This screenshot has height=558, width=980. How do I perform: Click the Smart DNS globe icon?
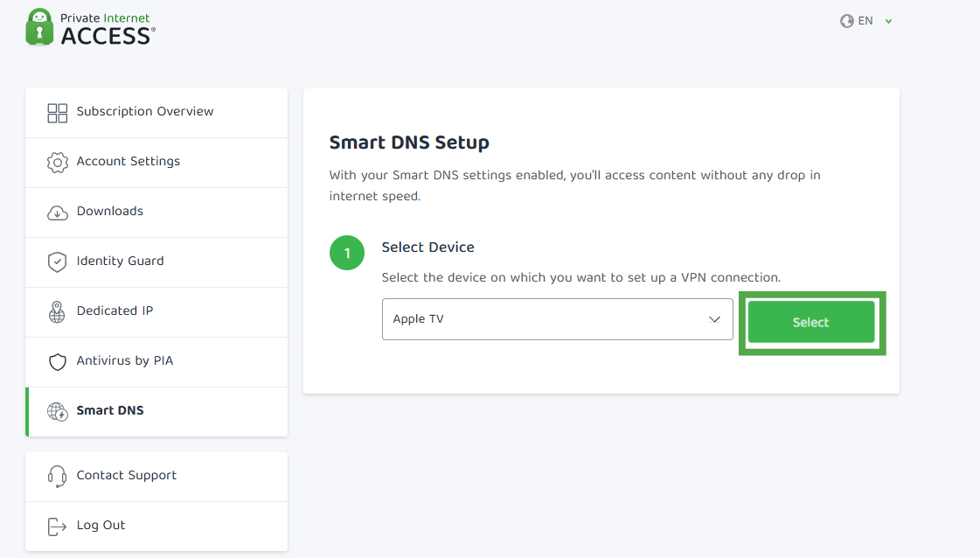(58, 412)
